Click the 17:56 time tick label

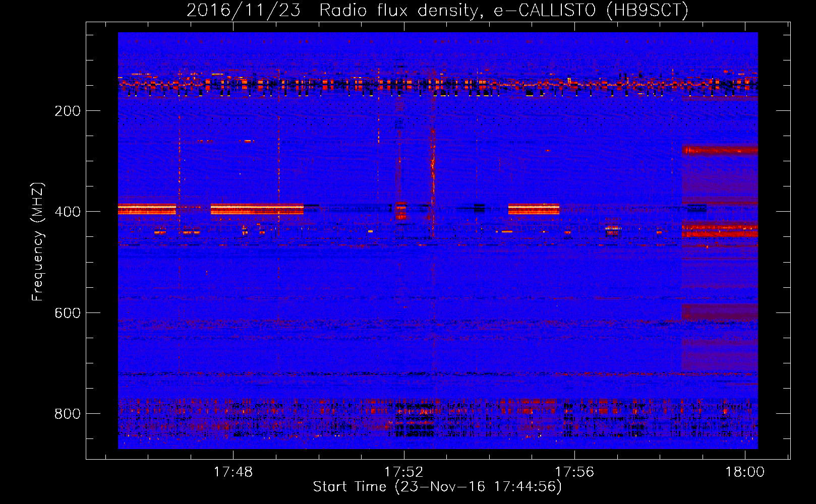click(x=574, y=472)
